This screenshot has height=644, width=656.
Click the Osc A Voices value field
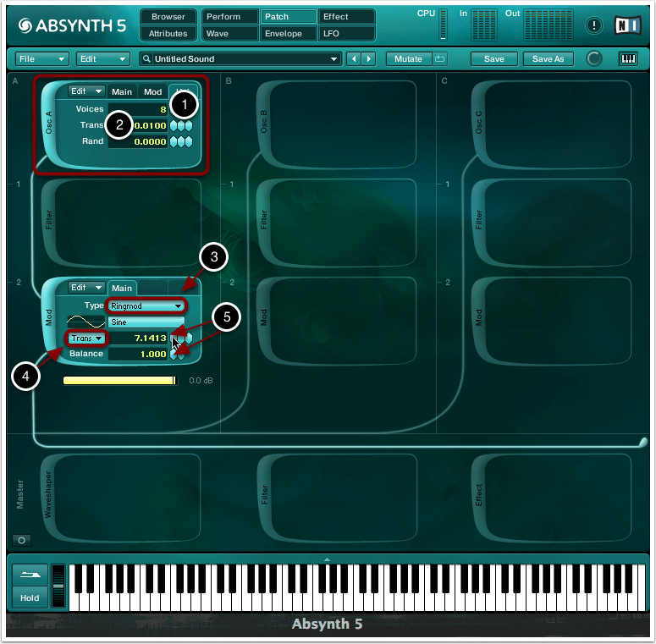coord(138,109)
